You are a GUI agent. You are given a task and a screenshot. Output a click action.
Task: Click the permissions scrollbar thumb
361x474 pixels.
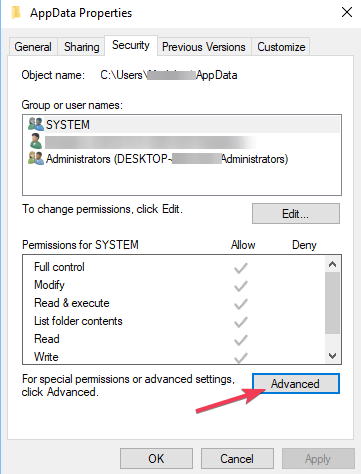click(332, 303)
